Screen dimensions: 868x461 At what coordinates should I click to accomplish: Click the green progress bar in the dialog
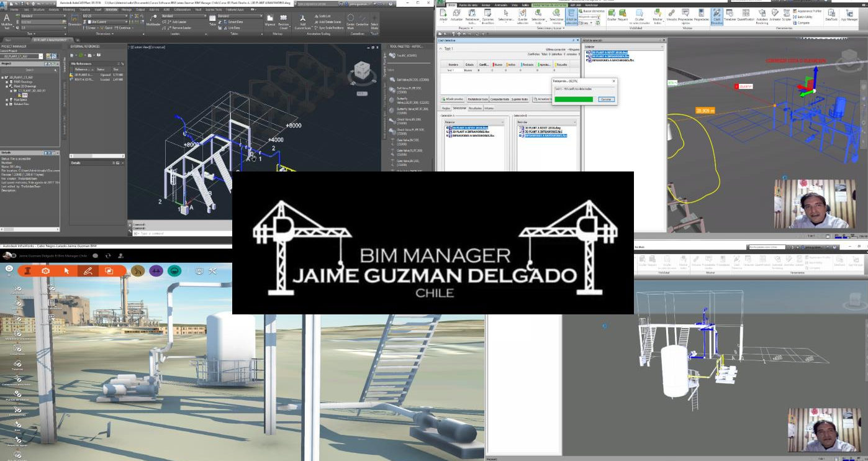click(x=574, y=99)
